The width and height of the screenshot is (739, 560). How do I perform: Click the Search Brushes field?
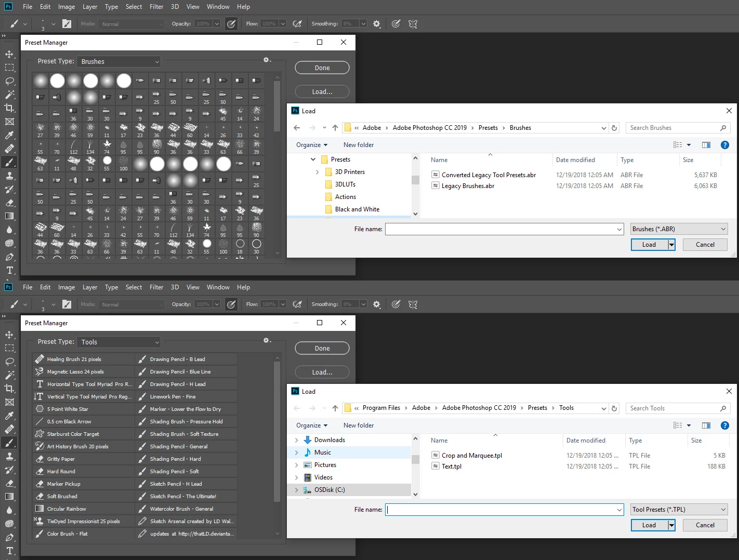click(678, 128)
